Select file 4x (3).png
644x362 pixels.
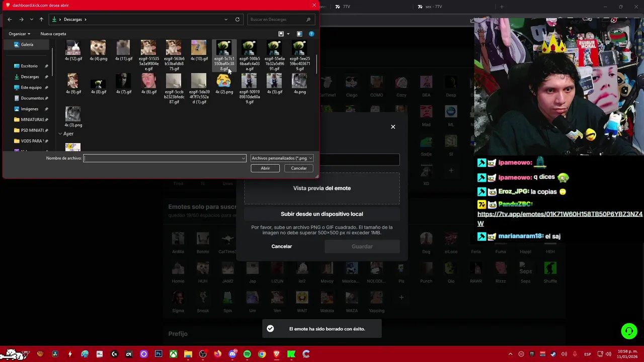point(73,117)
